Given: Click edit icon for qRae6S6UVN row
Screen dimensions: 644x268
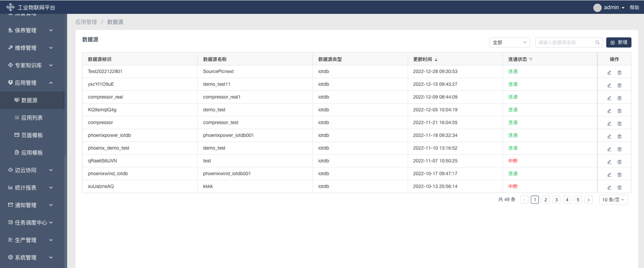Looking at the screenshot, I should click(x=609, y=162).
